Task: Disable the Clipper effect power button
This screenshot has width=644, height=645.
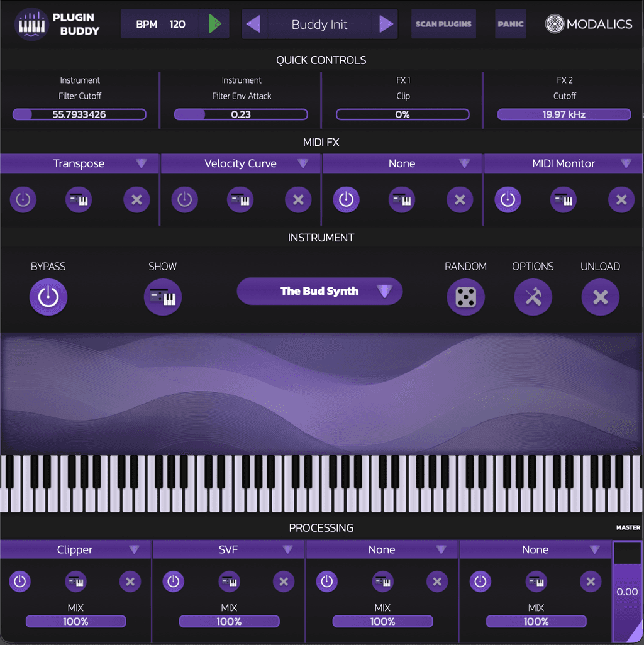Action: pyautogui.click(x=19, y=582)
